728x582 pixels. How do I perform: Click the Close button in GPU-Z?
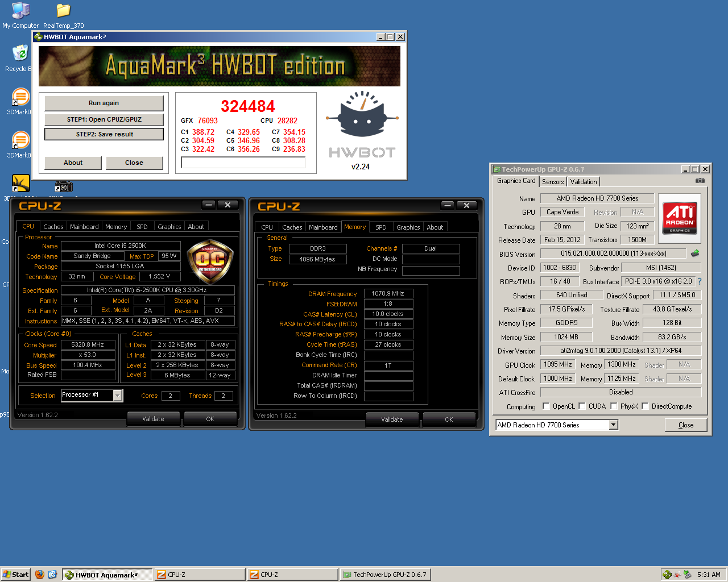tap(686, 425)
